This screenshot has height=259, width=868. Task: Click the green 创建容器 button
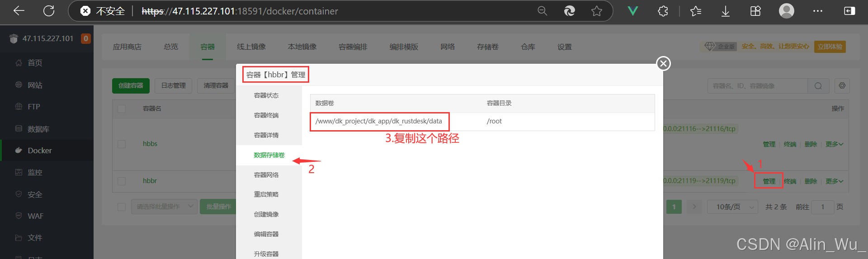(x=131, y=85)
